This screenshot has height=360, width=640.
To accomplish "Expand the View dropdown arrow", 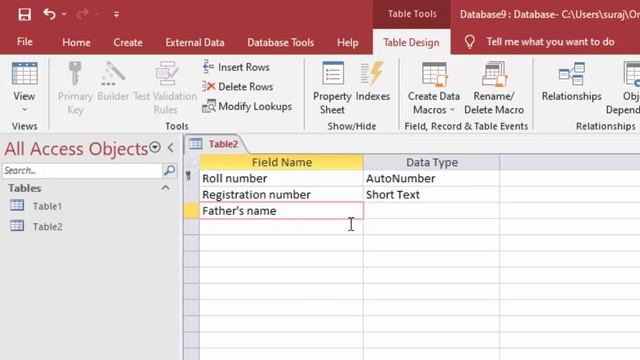I will coord(24,109).
